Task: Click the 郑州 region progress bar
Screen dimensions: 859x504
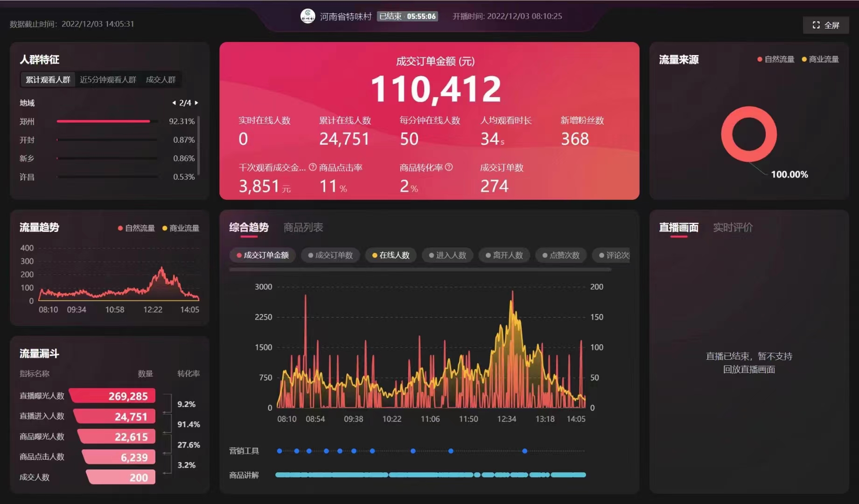Action: 107,121
